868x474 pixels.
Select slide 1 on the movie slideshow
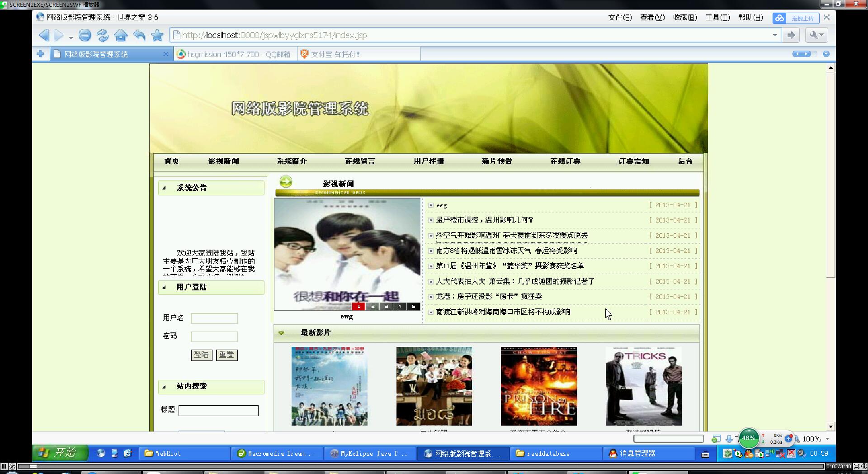(x=359, y=306)
